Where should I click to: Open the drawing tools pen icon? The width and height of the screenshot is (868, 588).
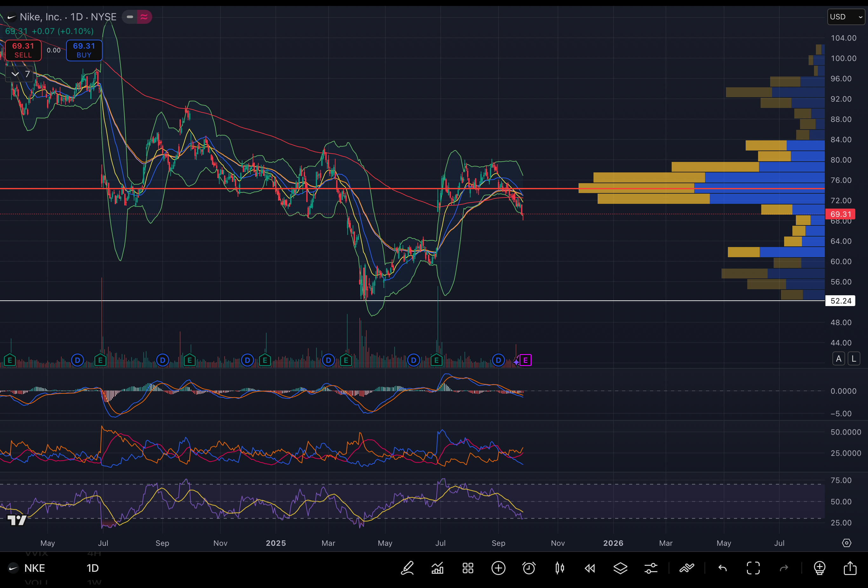(x=407, y=568)
